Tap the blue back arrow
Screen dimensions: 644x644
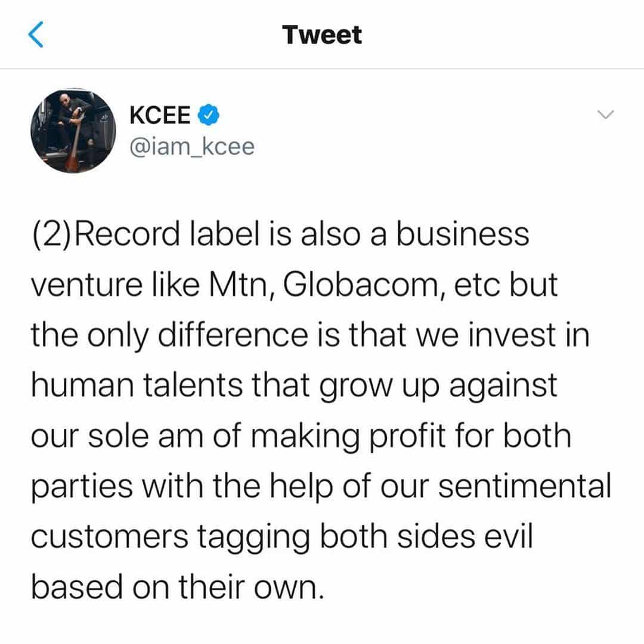[x=37, y=35]
